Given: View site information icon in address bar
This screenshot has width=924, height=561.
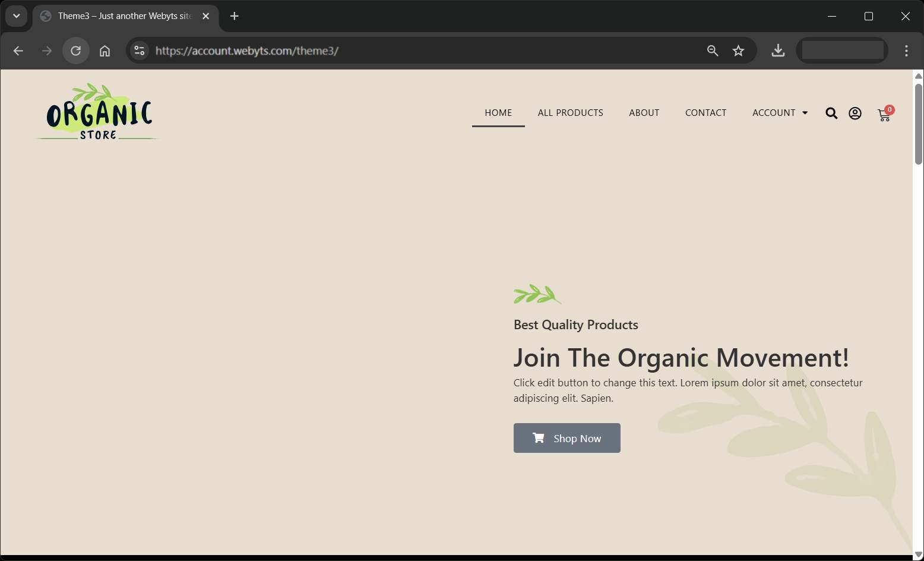Looking at the screenshot, I should [x=140, y=51].
